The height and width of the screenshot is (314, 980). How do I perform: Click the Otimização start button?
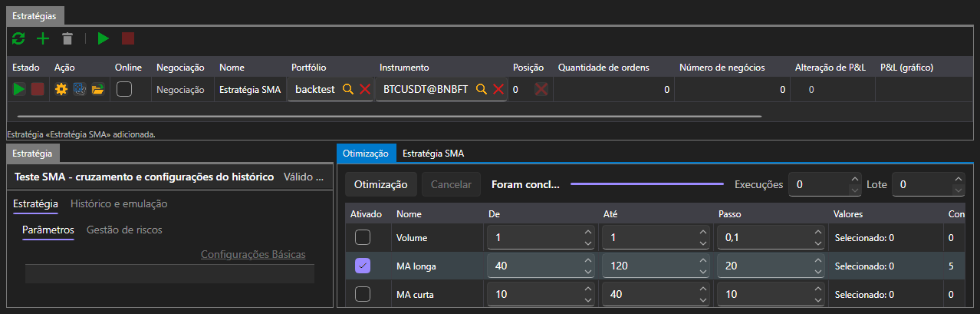(381, 184)
